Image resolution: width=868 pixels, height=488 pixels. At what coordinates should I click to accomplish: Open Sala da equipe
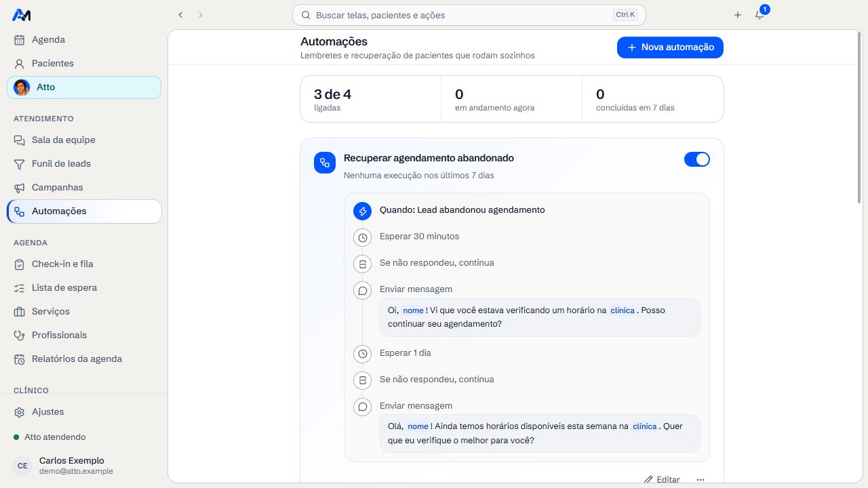point(84,140)
